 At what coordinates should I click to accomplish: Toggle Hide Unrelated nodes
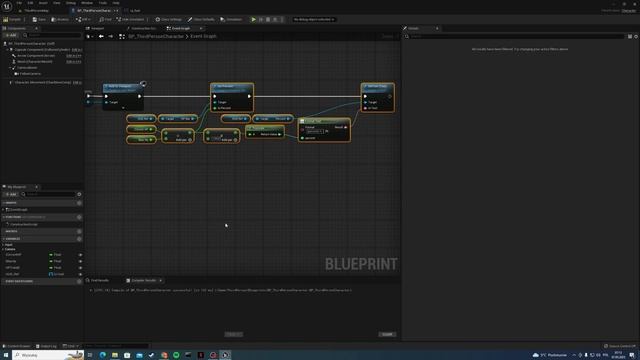130,19
